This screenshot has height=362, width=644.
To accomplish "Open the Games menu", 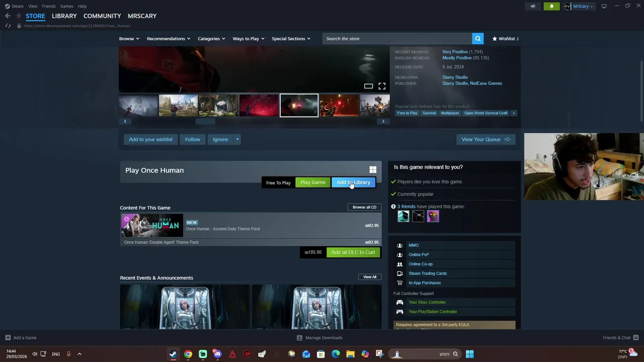I will click(66, 6).
